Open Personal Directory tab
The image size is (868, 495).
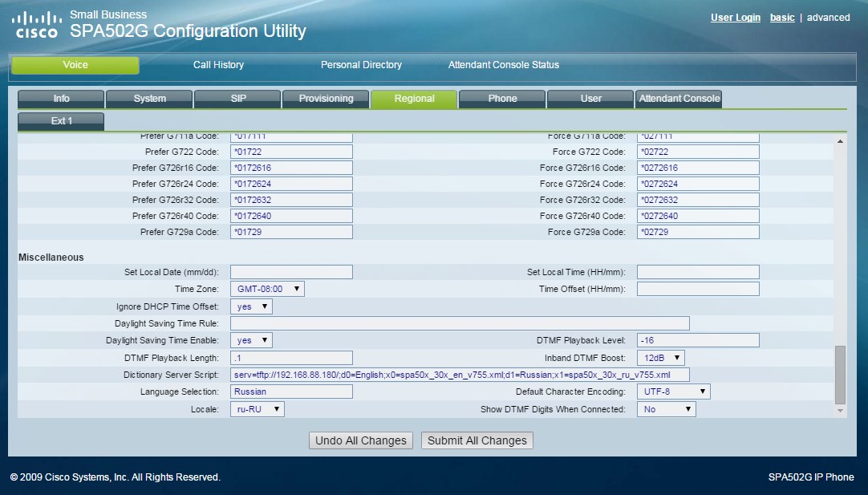tap(361, 65)
